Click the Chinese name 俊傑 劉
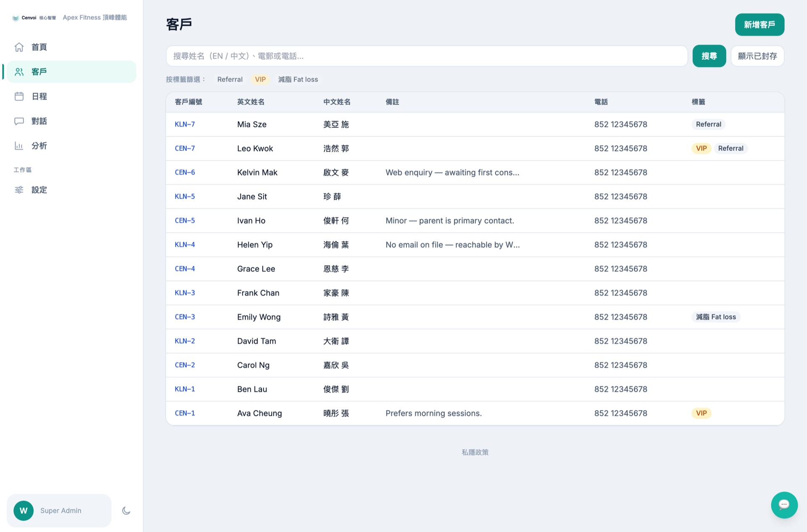Image resolution: width=807 pixels, height=532 pixels. pos(336,389)
